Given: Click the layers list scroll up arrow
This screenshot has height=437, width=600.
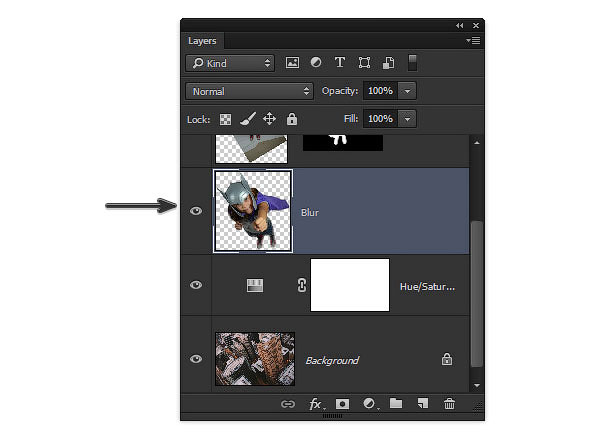Looking at the screenshot, I should pyautogui.click(x=477, y=143).
